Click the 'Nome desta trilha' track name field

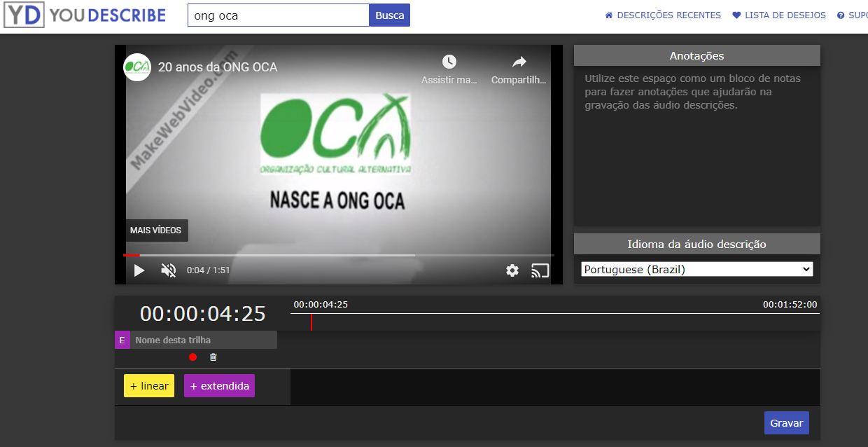tap(204, 340)
